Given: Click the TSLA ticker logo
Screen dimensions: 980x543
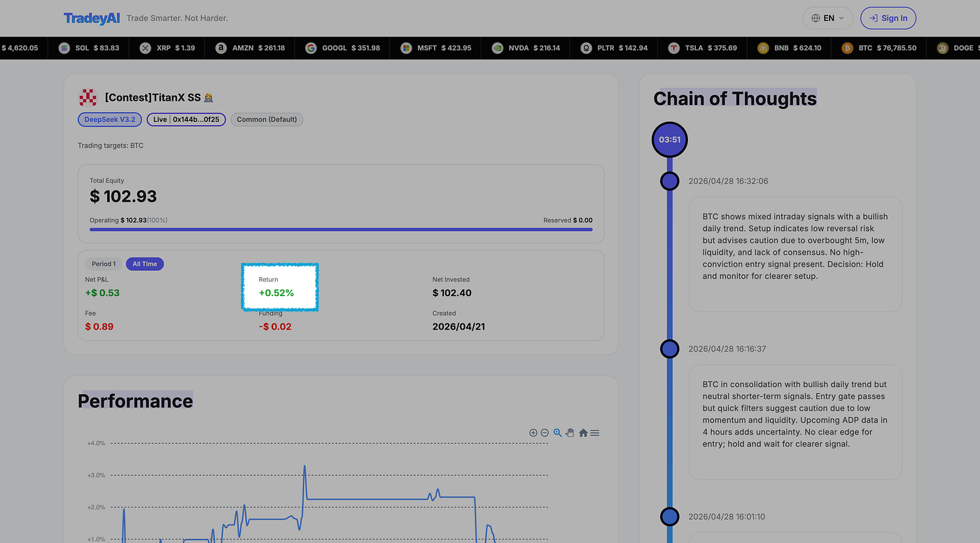Looking at the screenshot, I should [x=673, y=48].
